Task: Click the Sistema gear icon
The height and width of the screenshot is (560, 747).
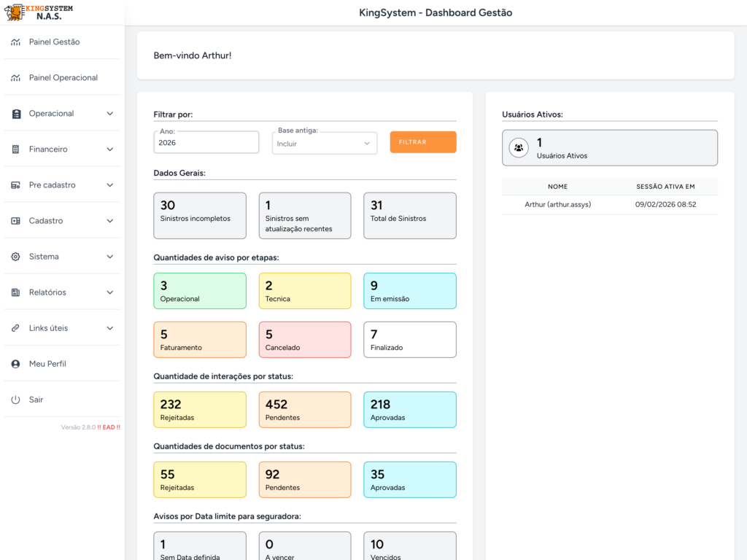Action: click(16, 257)
